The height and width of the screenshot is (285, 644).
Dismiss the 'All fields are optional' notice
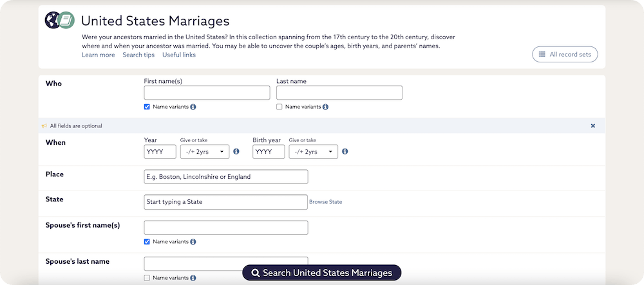pos(592,126)
